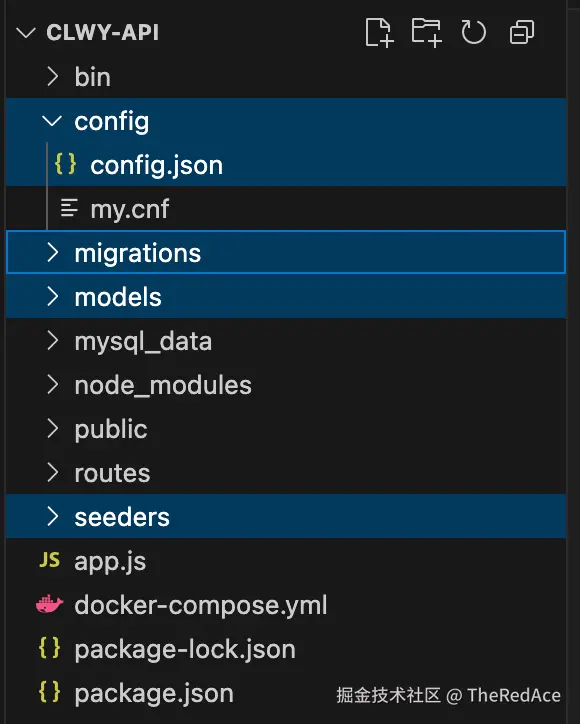This screenshot has width=580, height=724.
Task: Click the text-file icon of my.cnf
Action: pos(69,208)
